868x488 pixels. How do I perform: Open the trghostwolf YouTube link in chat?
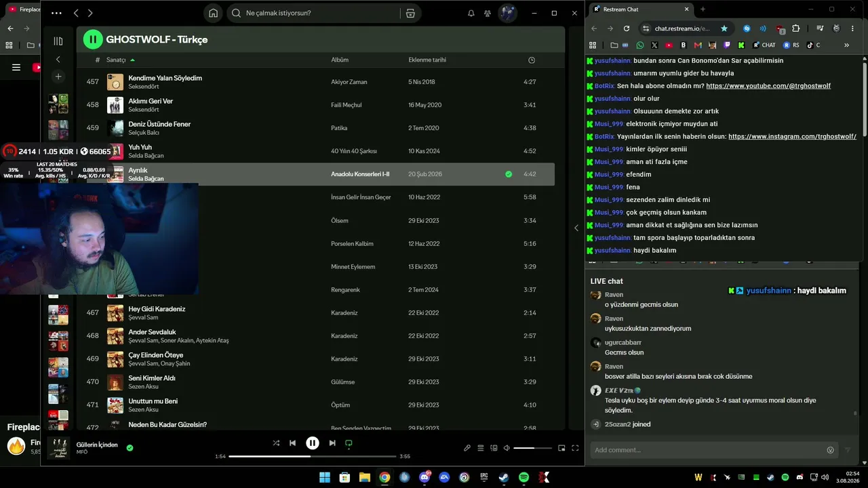(x=768, y=86)
